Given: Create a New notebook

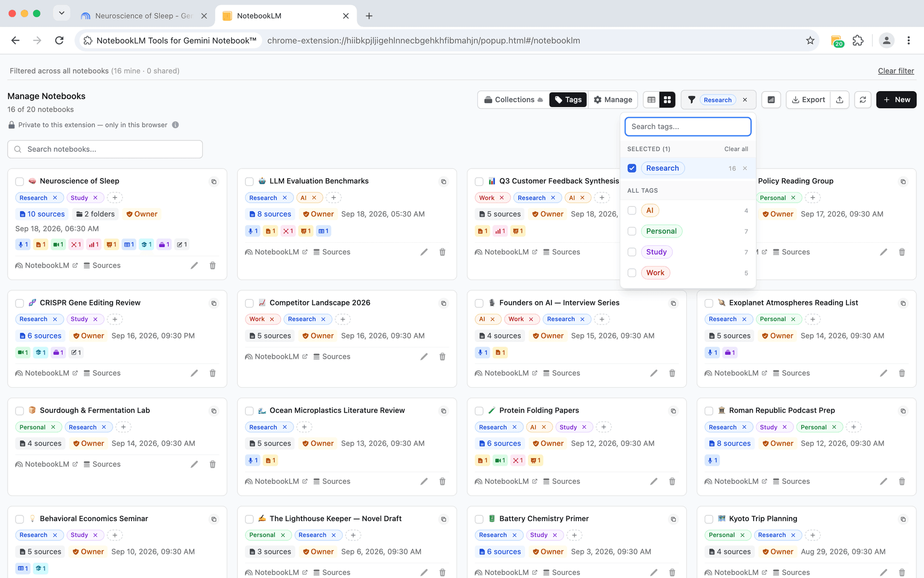Looking at the screenshot, I should [x=896, y=100].
